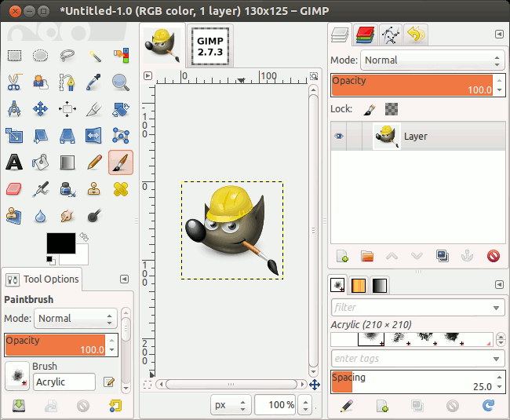Switch to the Channels tab

click(365, 35)
